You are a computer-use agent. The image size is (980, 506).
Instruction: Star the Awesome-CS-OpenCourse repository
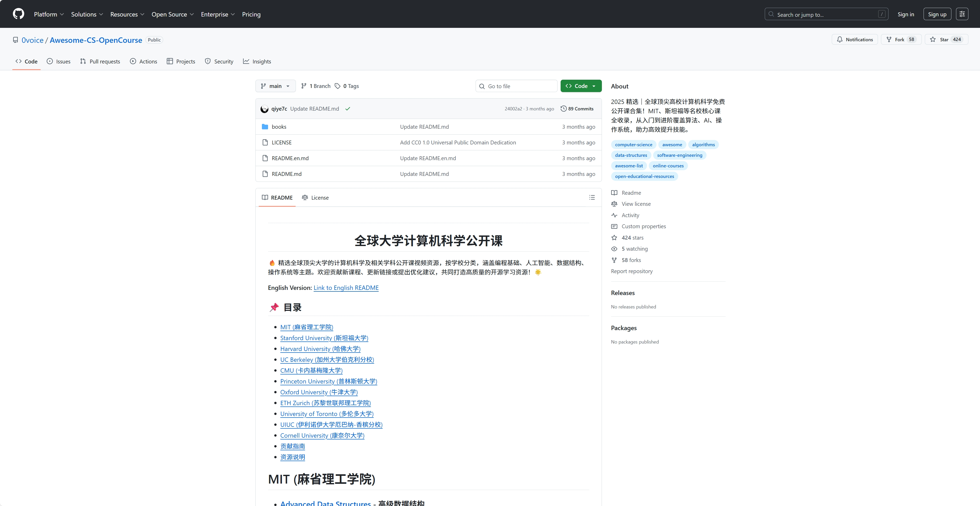pos(944,39)
